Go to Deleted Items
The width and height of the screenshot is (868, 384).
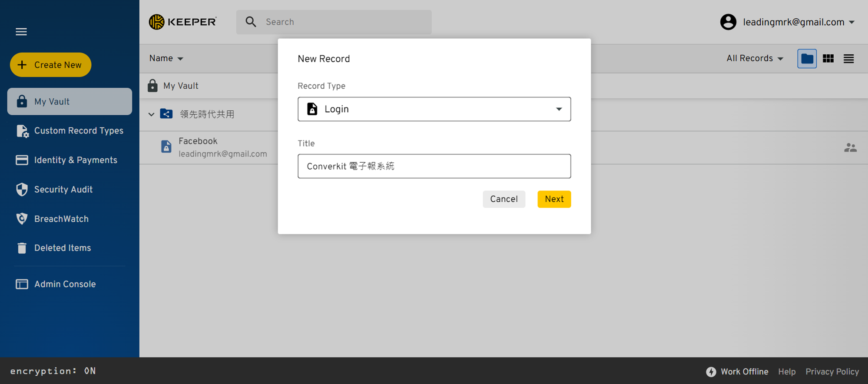pyautogui.click(x=63, y=248)
